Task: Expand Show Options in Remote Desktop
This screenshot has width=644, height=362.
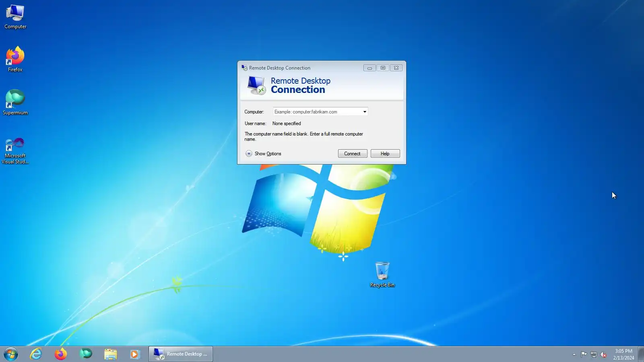Action: tap(263, 154)
